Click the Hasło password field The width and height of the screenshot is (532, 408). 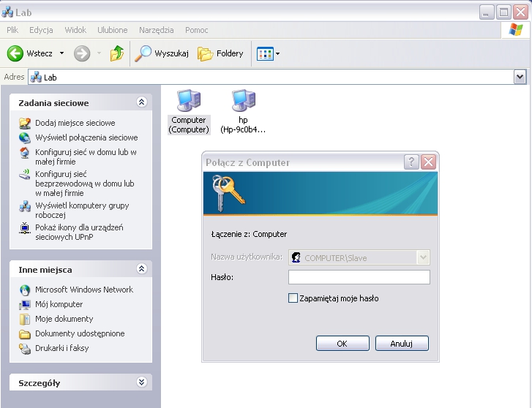[359, 277]
